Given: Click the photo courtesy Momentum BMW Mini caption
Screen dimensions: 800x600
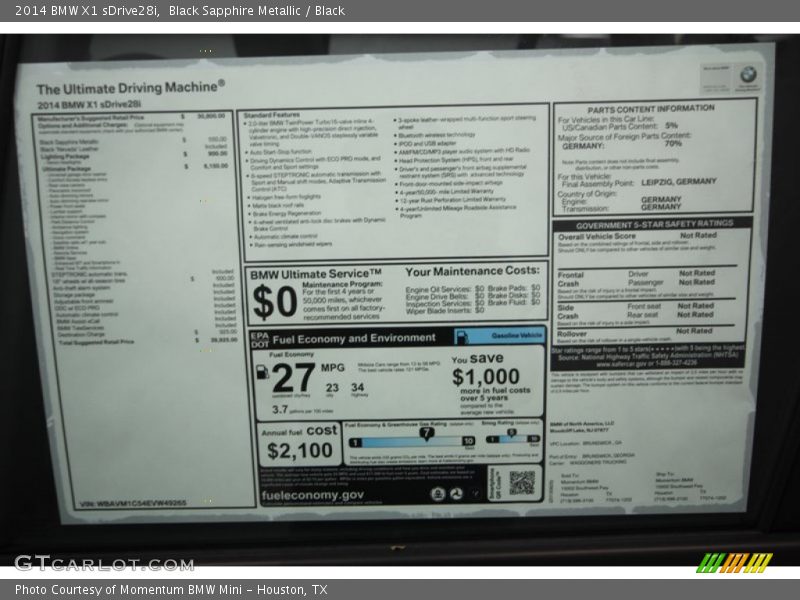Looking at the screenshot, I should (x=171, y=590).
